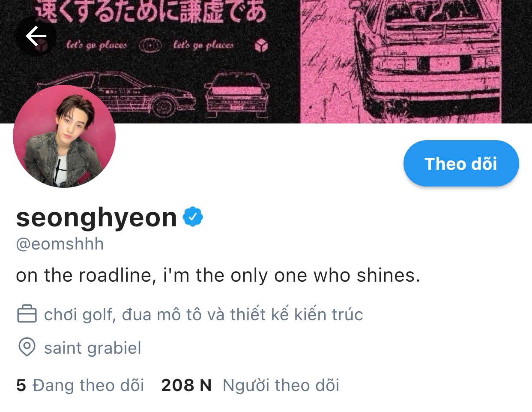
Task: Open the Đang theo dõi following list
Action: pos(88,385)
